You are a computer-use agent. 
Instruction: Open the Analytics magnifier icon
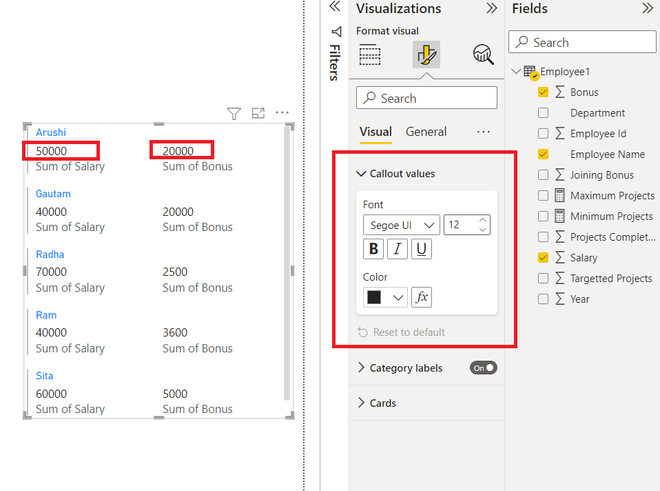pyautogui.click(x=483, y=55)
